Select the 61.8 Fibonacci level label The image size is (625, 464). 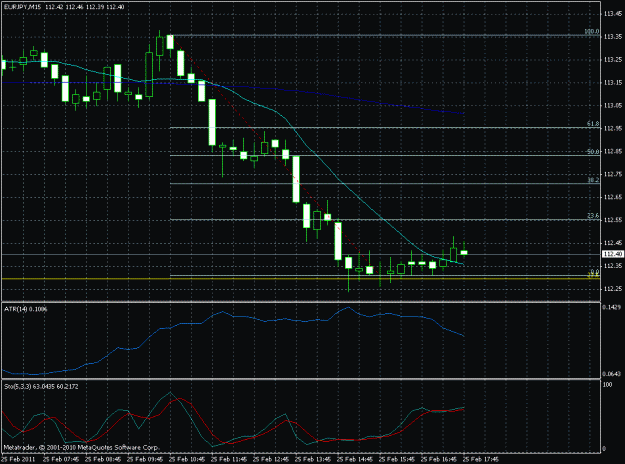(x=593, y=124)
